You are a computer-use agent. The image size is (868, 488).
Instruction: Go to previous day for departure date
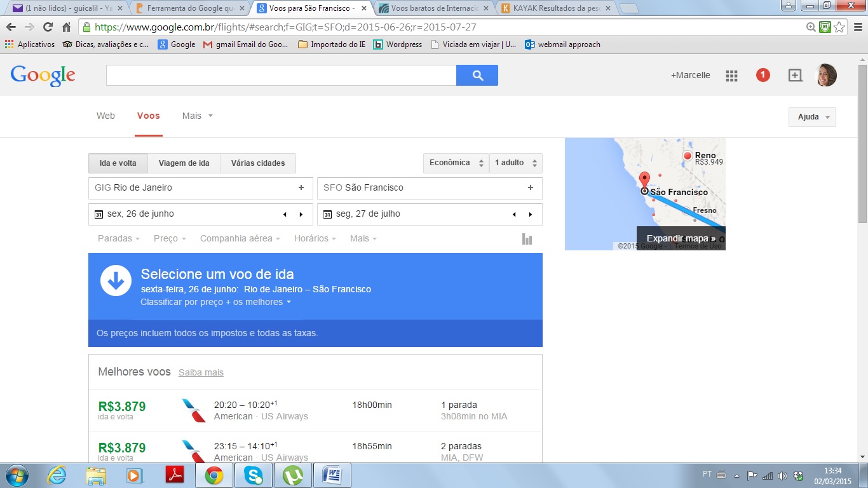click(x=285, y=214)
